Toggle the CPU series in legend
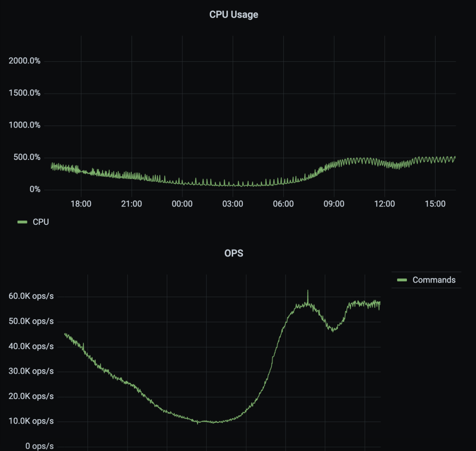Image resolution: width=476 pixels, height=451 pixels. click(x=41, y=222)
